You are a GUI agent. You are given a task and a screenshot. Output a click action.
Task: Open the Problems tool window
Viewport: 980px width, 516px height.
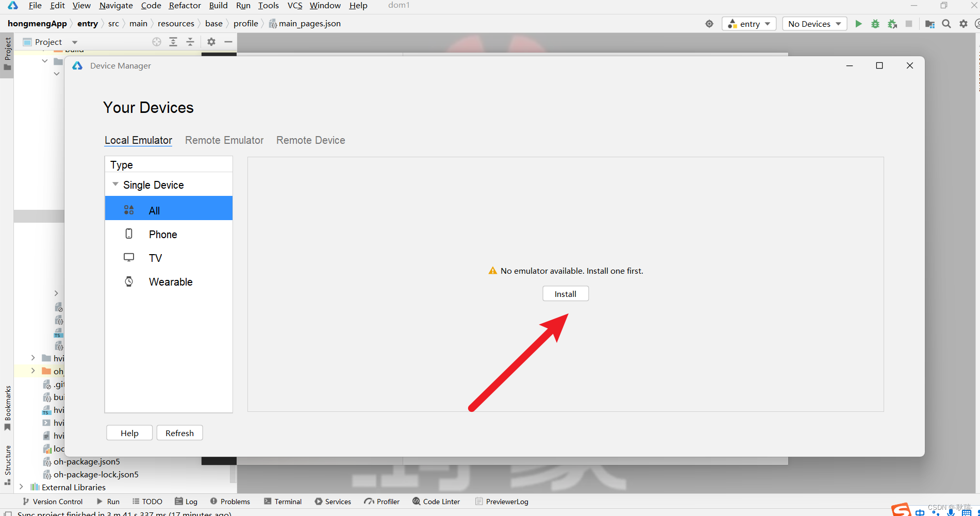pos(230,502)
